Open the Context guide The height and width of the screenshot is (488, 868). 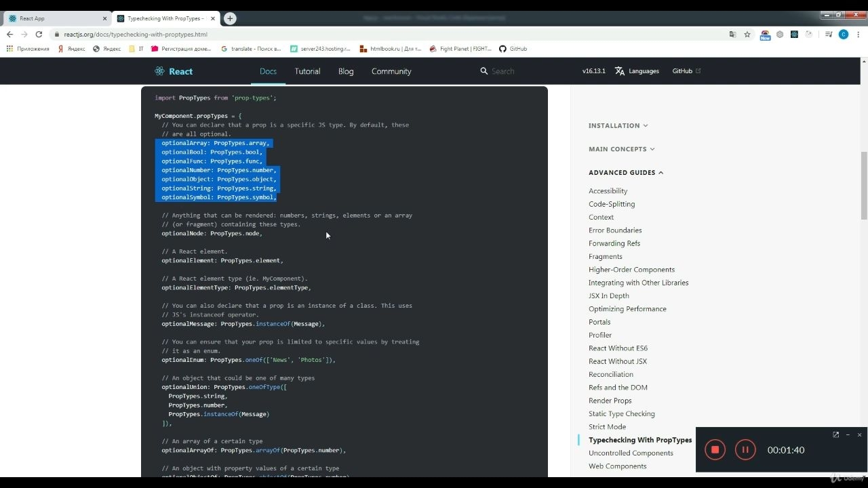(601, 217)
